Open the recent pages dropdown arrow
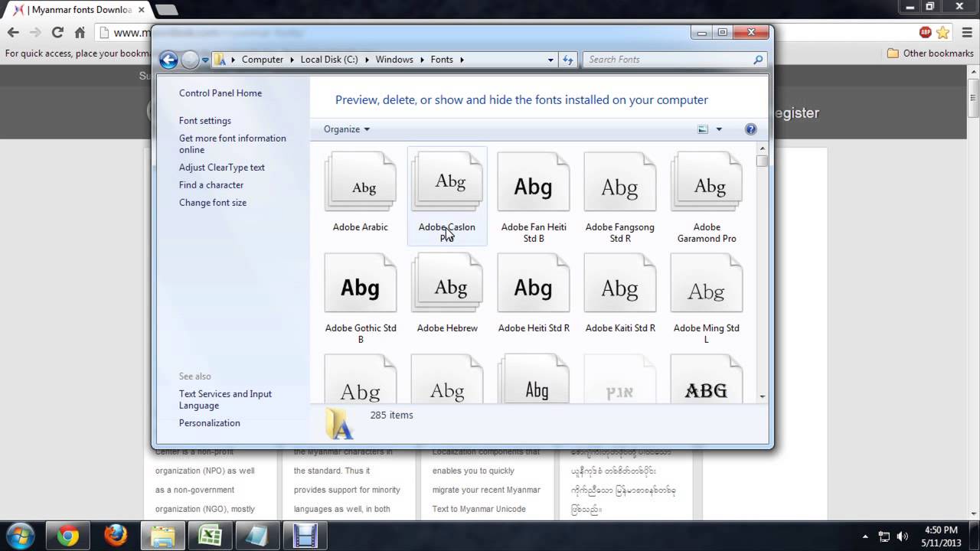980x551 pixels. (205, 60)
